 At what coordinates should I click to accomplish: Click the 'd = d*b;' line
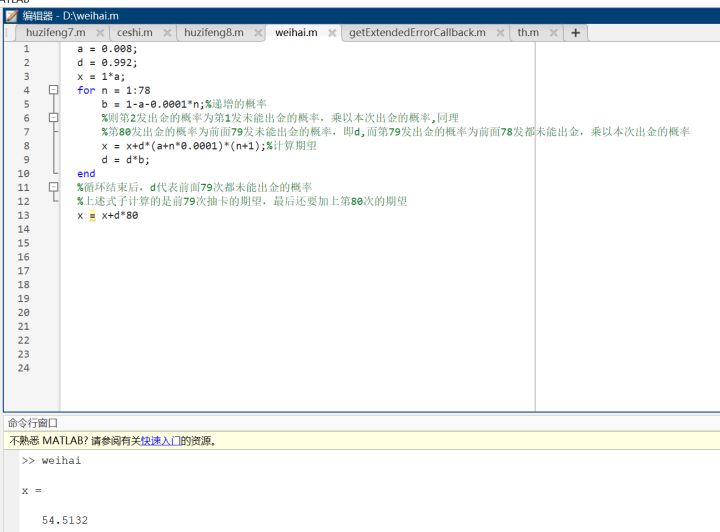[125, 160]
